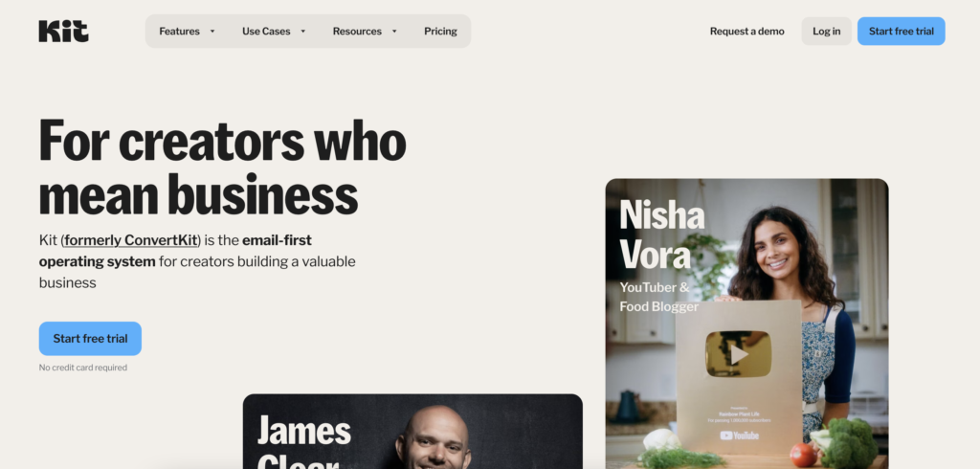Viewport: 980px width, 469px height.
Task: Open the Nisha Vora creator card
Action: click(746, 324)
